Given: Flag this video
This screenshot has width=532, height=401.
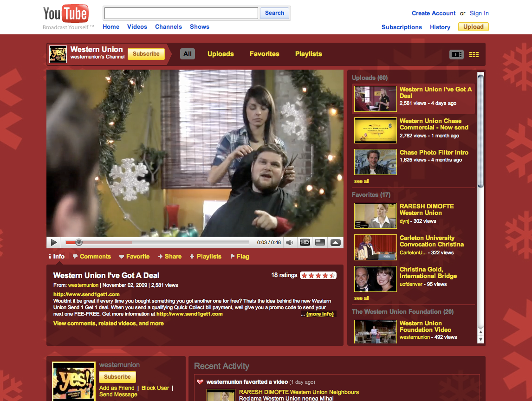Looking at the screenshot, I should coord(240,257).
